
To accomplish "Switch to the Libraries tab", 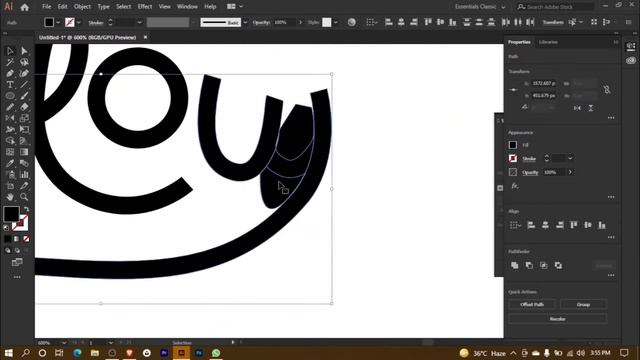I will click(x=548, y=42).
